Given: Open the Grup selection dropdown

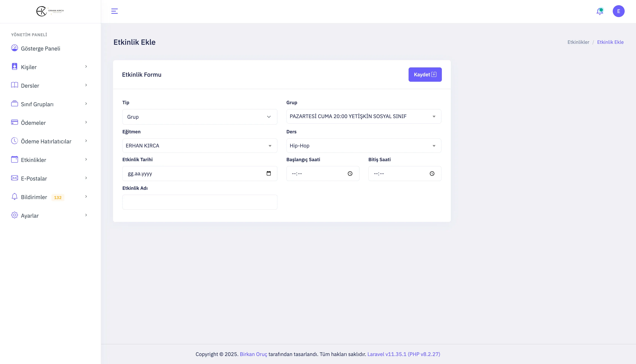Looking at the screenshot, I should pos(363,116).
